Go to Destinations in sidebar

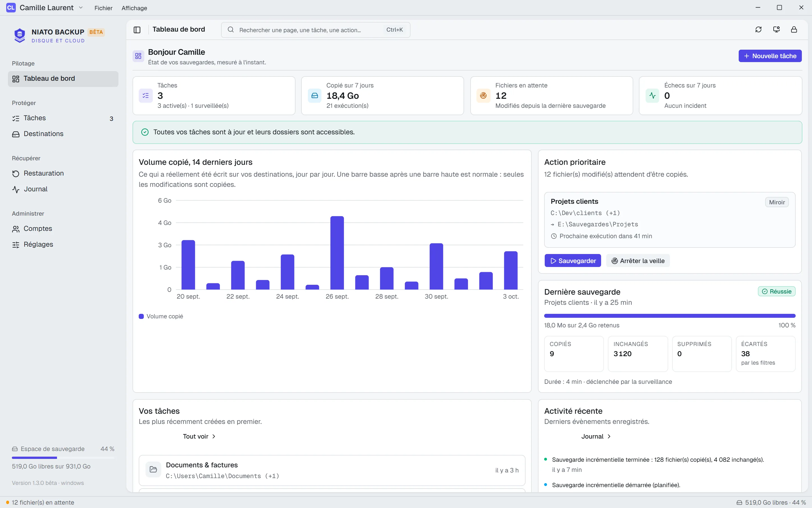(x=63, y=134)
